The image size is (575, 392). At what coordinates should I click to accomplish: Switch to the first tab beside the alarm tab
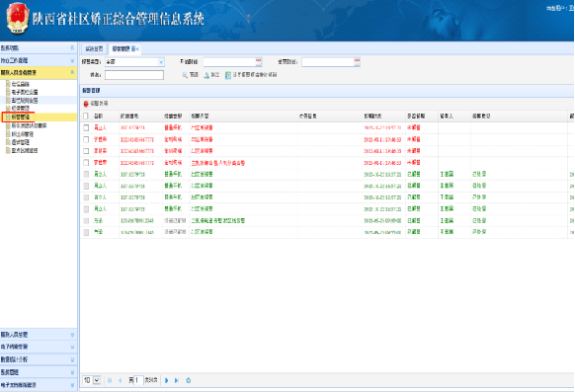pos(94,48)
